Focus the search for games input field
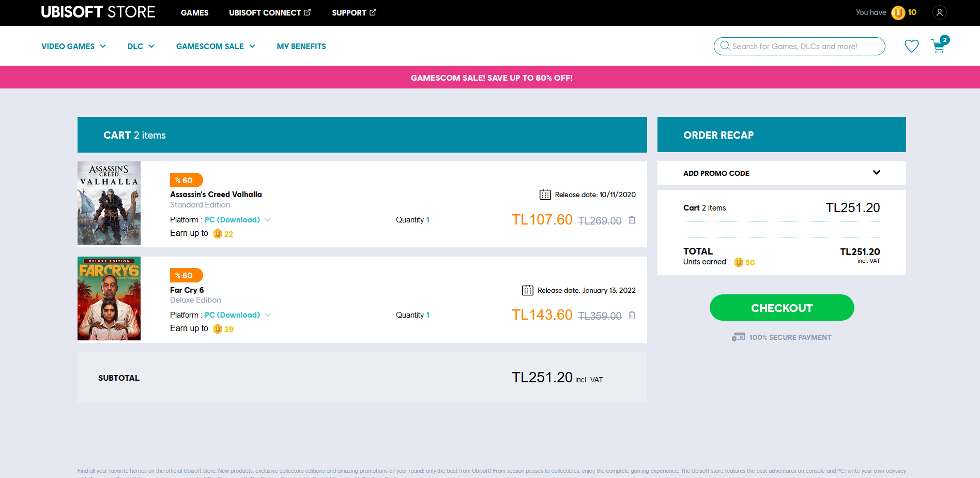The height and width of the screenshot is (478, 980). pyautogui.click(x=800, y=46)
